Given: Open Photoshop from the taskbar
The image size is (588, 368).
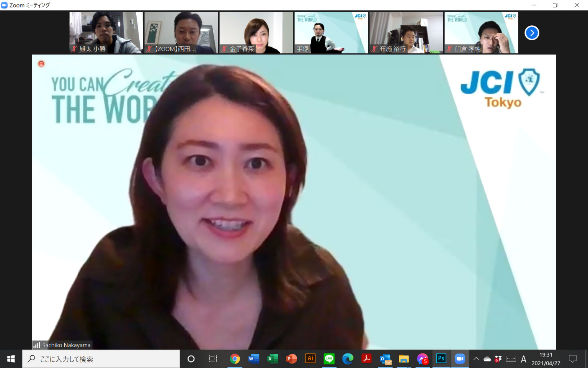Looking at the screenshot, I should 441,359.
